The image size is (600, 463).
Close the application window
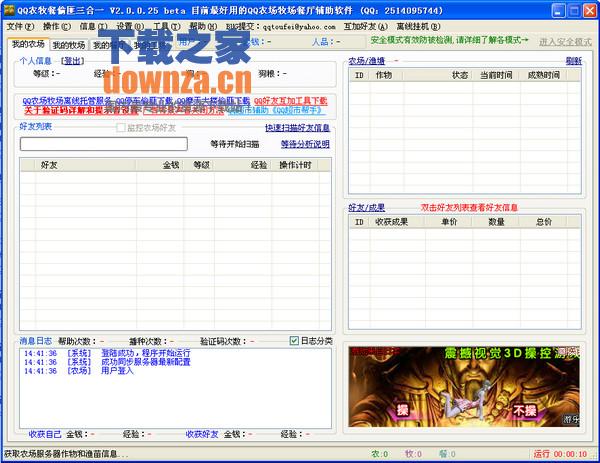[x=590, y=10]
